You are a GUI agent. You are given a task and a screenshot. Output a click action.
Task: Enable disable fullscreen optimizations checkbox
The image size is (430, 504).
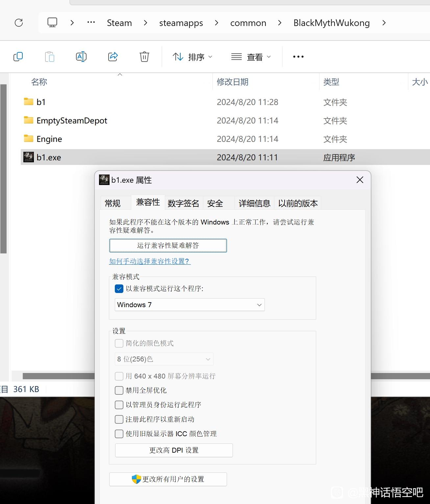click(119, 390)
